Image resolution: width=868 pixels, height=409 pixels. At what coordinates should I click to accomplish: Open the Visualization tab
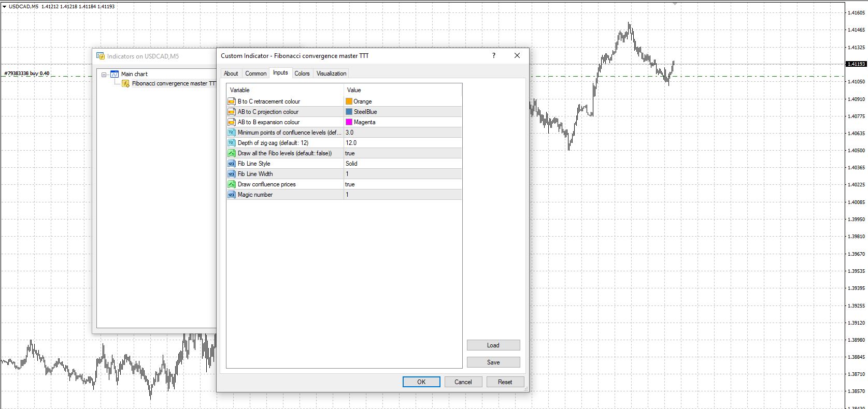pyautogui.click(x=332, y=74)
